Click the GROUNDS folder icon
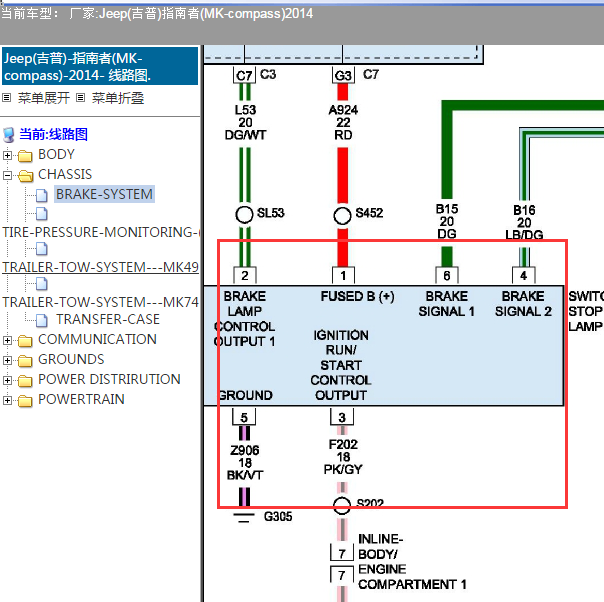 coord(25,360)
